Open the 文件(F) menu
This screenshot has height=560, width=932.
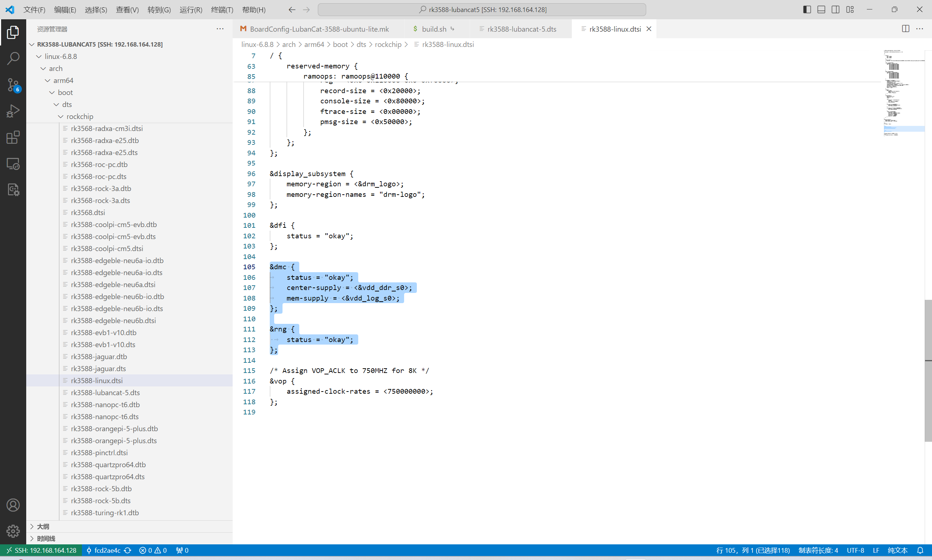34,10
